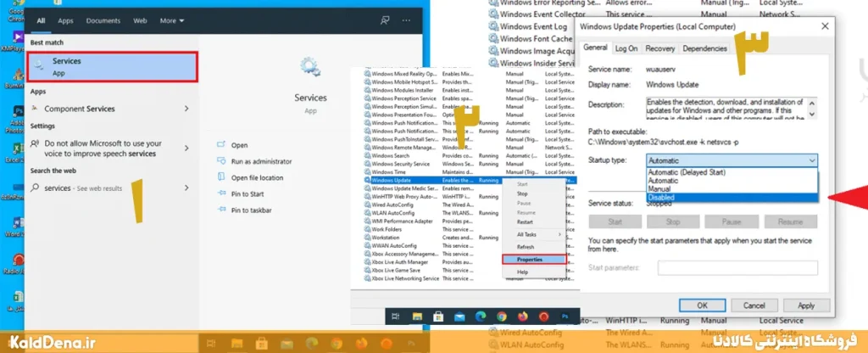This screenshot has height=353, width=868.
Task: Click Help in the context menu
Action: (522, 272)
